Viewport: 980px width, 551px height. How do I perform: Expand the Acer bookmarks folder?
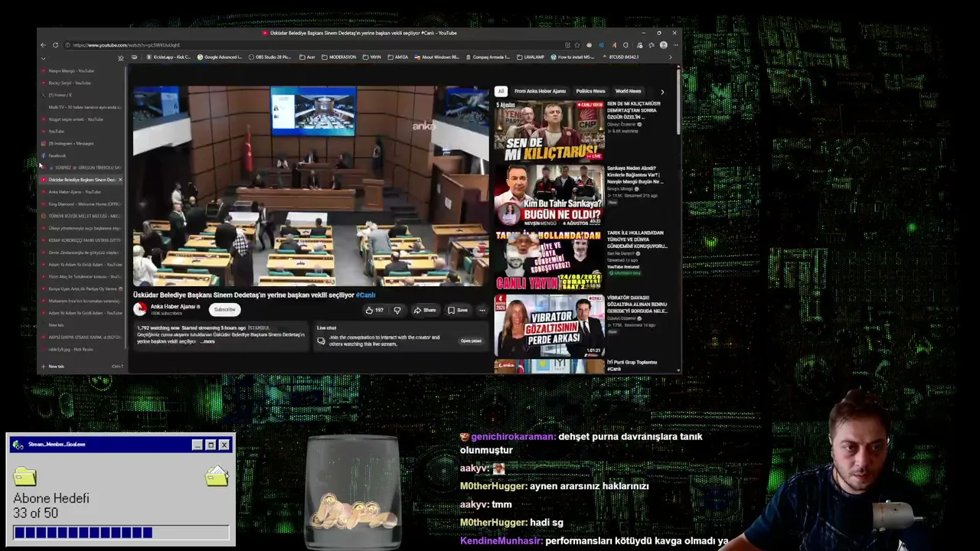pos(307,57)
